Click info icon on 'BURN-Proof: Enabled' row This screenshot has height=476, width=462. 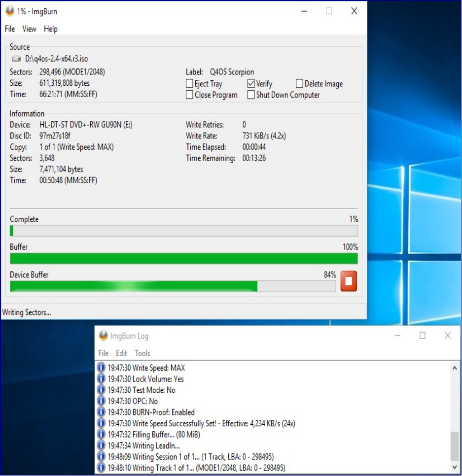click(x=101, y=412)
